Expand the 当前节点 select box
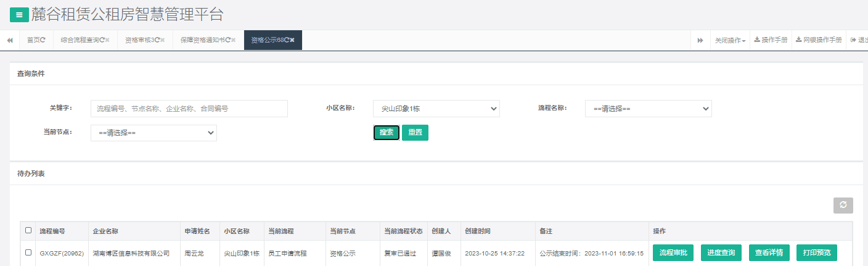 154,133
